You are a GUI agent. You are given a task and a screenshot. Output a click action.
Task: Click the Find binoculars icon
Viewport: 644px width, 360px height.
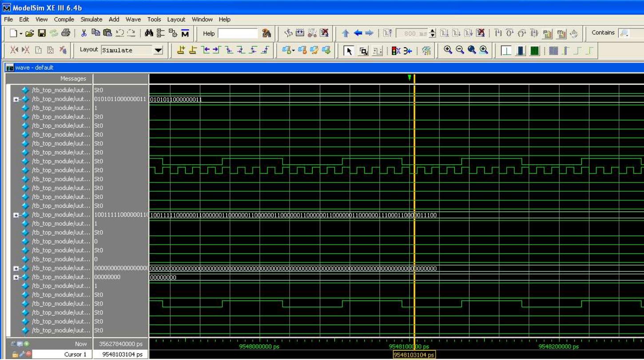click(149, 33)
